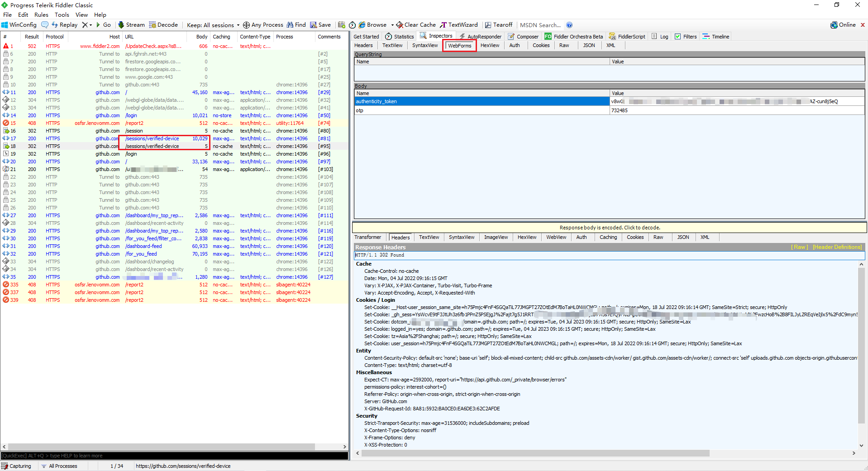The image size is (868, 471).
Task: Tearoff the inspectors panel
Action: click(499, 25)
